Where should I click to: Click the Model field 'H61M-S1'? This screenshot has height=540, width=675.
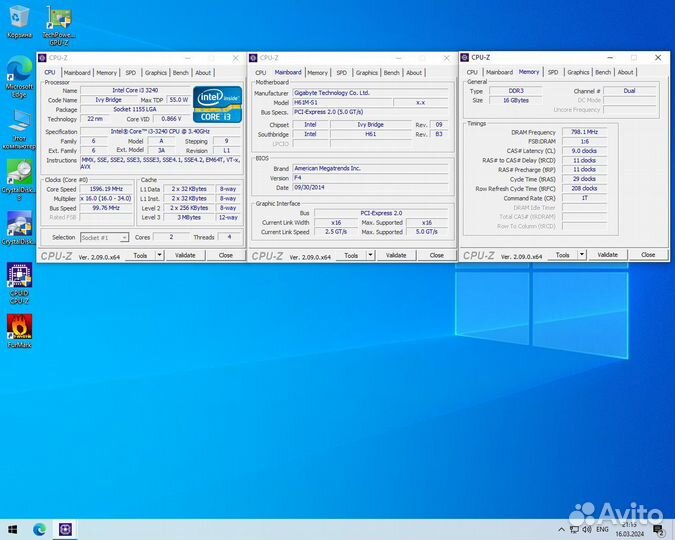(343, 102)
